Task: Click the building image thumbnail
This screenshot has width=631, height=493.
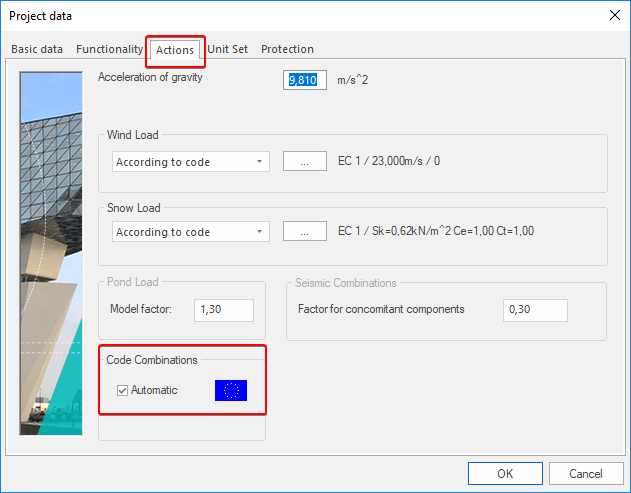Action: pyautogui.click(x=52, y=254)
